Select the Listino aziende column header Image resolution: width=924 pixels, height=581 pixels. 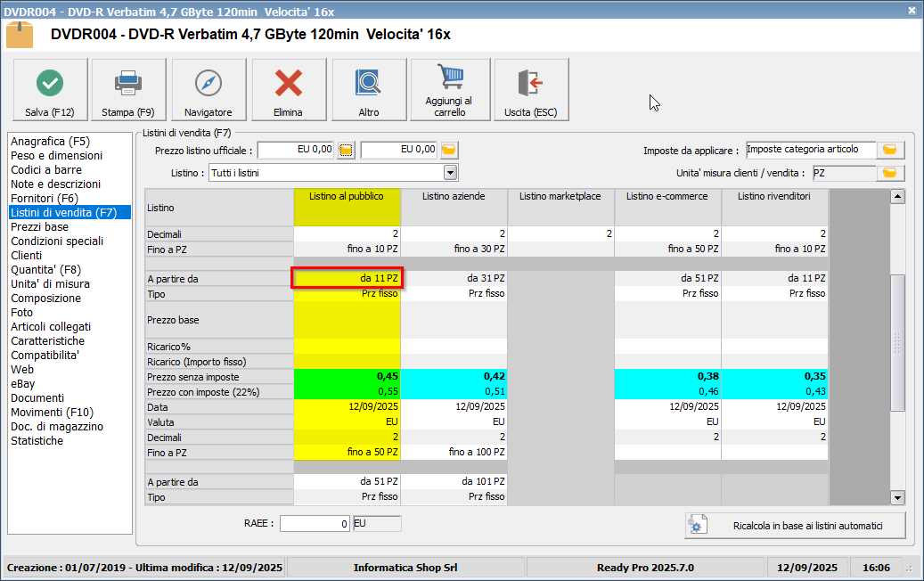tap(454, 196)
